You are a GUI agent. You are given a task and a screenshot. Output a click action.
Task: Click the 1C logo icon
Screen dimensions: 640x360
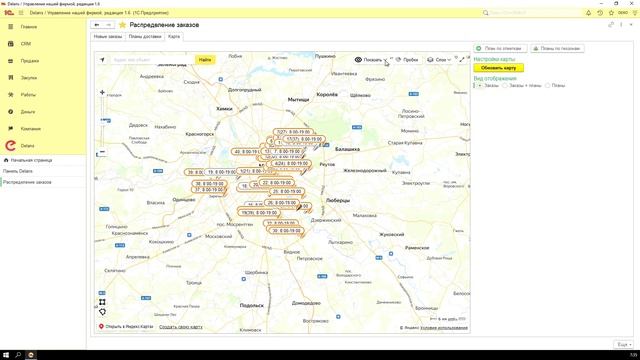click(8, 13)
